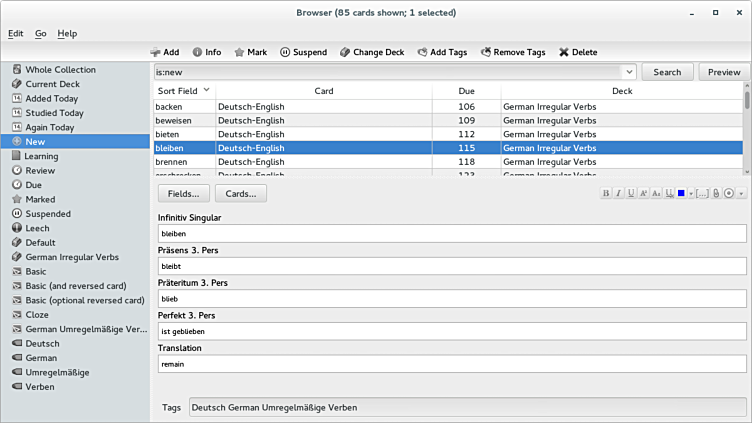Open the Edit menu
This screenshot has width=752, height=423.
coord(15,33)
